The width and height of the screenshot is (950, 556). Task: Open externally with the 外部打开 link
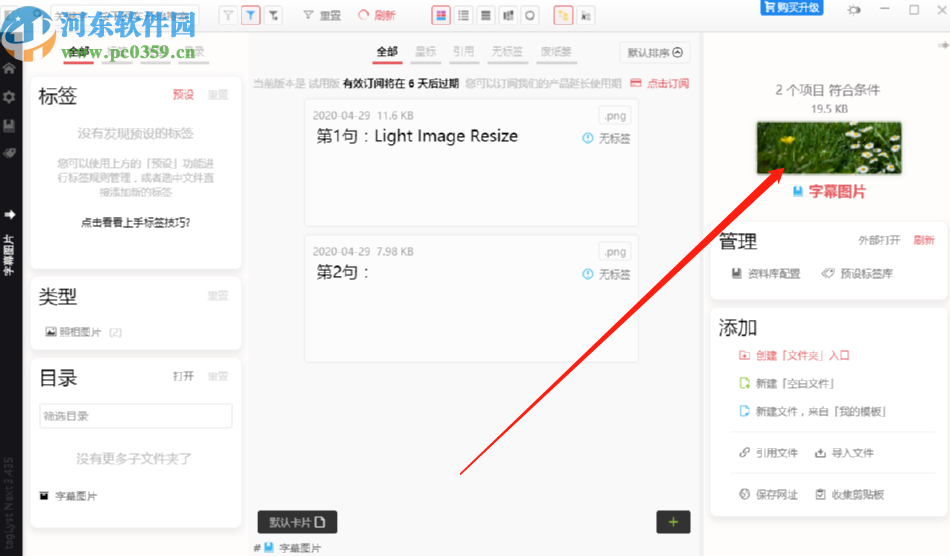click(879, 240)
